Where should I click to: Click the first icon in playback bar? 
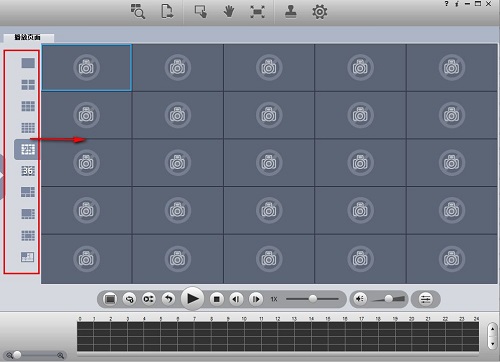(x=110, y=299)
